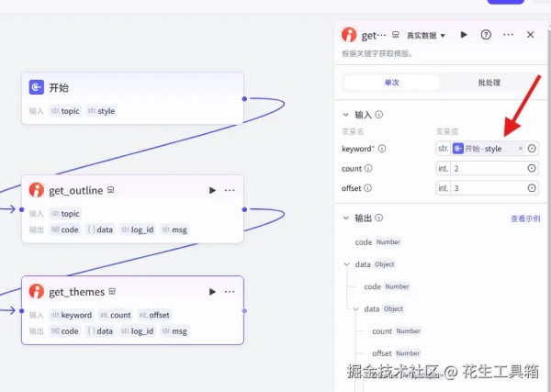
Task: Run the node from the side panel
Action: 464,34
